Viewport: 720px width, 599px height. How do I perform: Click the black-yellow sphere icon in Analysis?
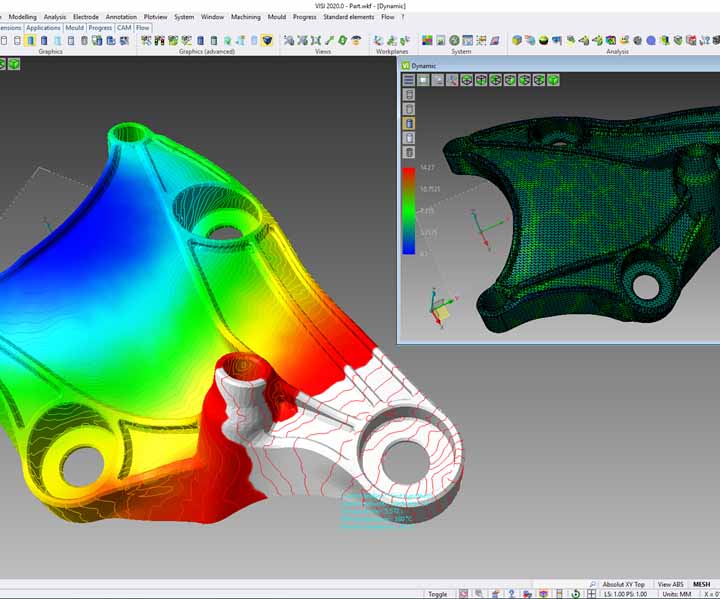point(544,41)
